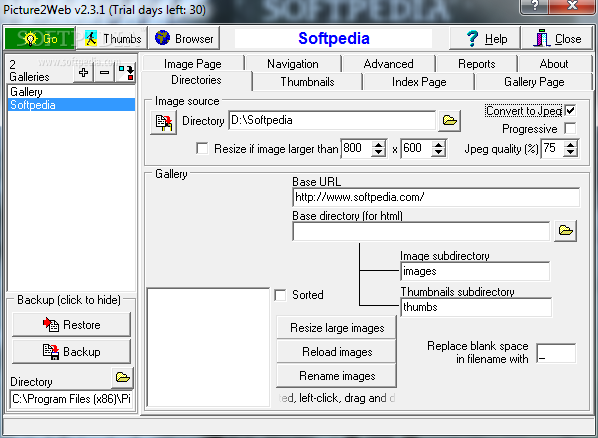Click the Restore backup button
Viewport: 598px width, 438px height.
tap(71, 325)
